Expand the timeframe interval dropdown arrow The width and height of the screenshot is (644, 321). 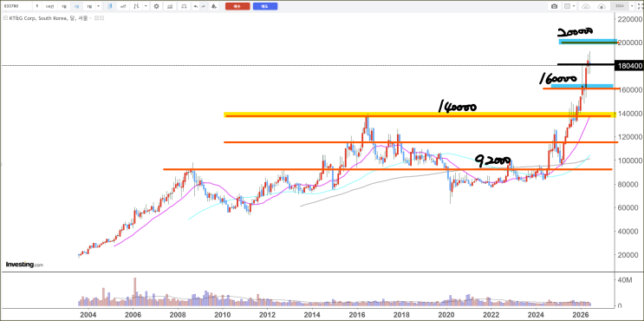[99, 6]
